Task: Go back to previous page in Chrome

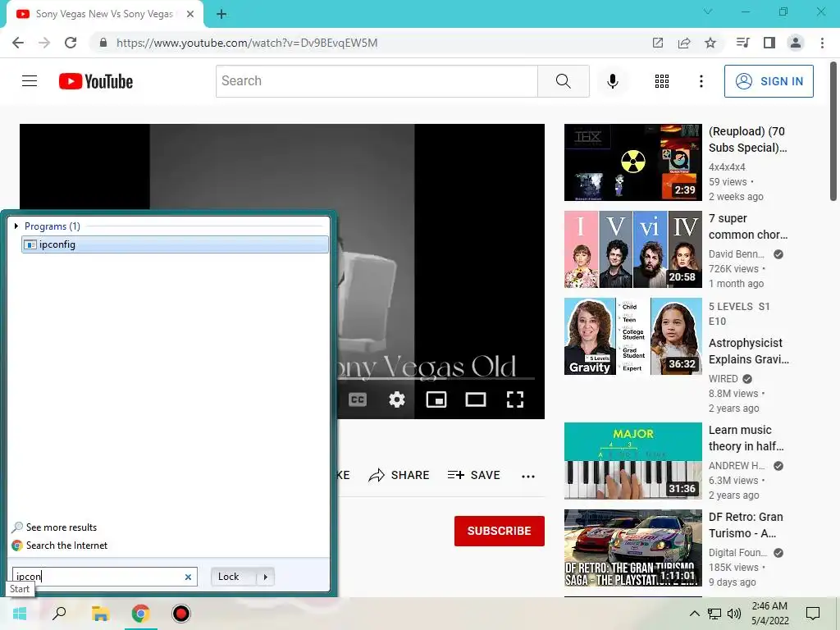Action: point(18,43)
